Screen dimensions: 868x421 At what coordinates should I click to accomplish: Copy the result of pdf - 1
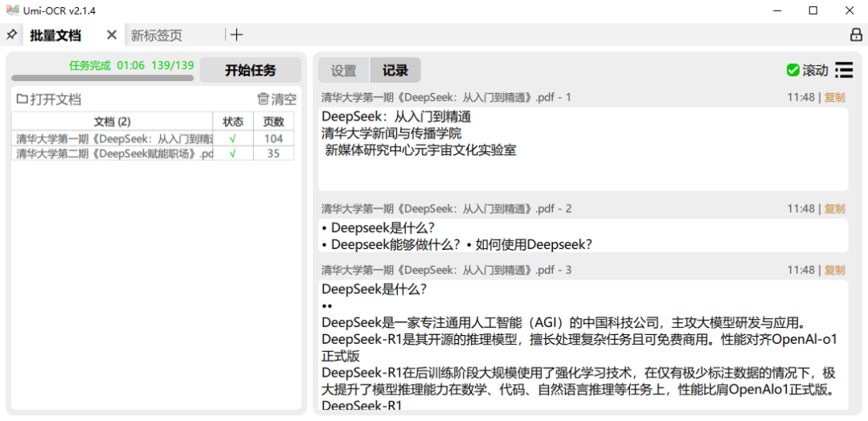[835, 98]
